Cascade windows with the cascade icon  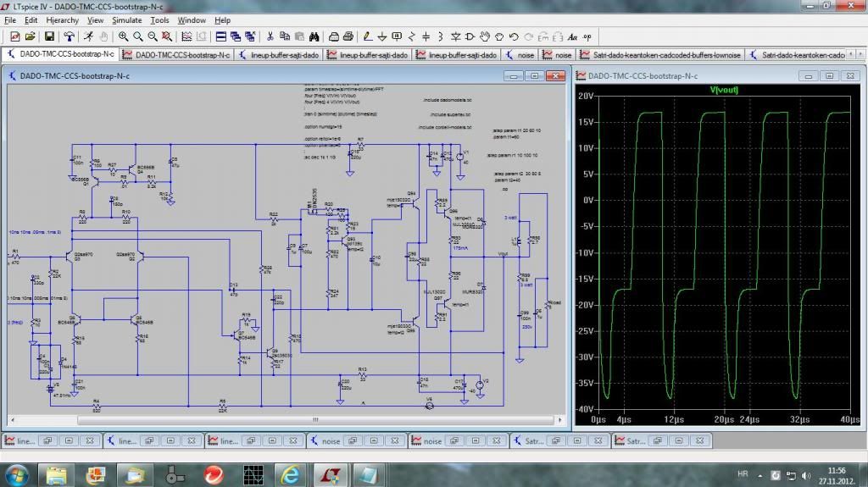236,36
